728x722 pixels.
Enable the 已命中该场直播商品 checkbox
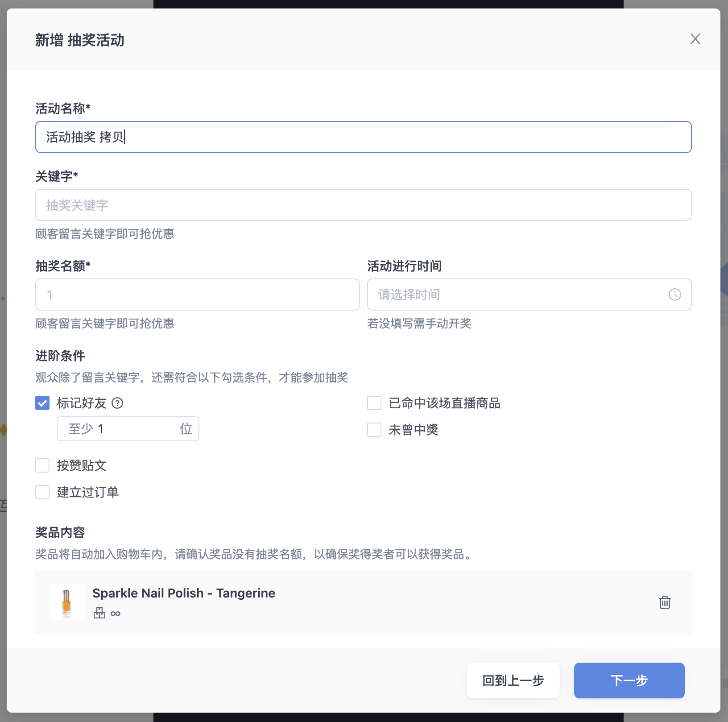374,403
